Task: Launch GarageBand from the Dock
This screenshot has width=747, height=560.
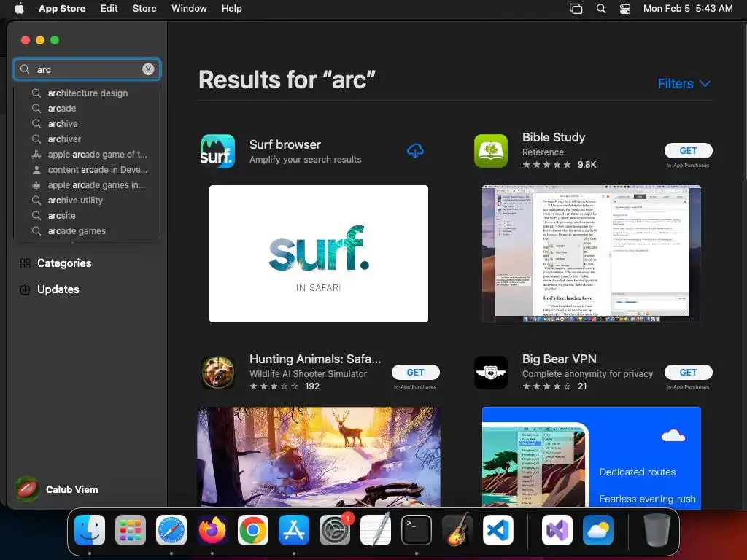Action: (x=457, y=530)
